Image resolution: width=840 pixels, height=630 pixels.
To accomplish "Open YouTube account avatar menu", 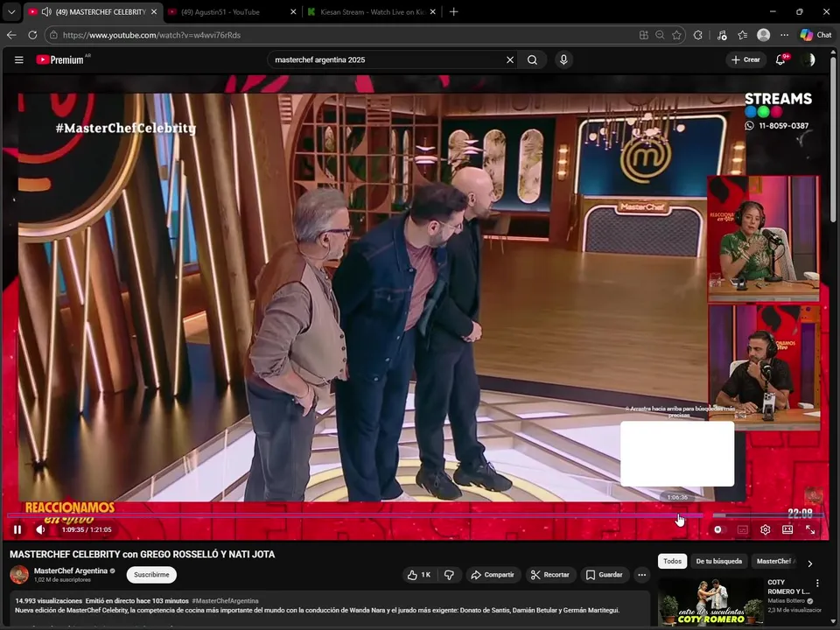I will (x=808, y=59).
